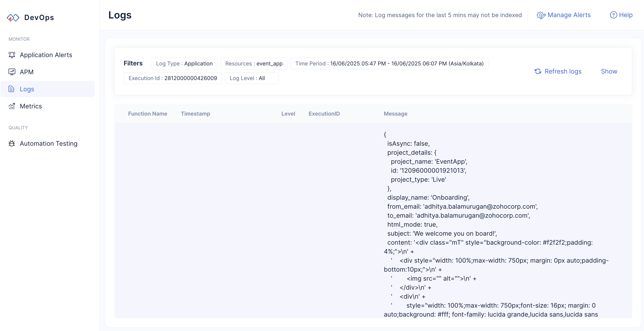Click the Level column header
The image size is (644, 331).
point(288,114)
